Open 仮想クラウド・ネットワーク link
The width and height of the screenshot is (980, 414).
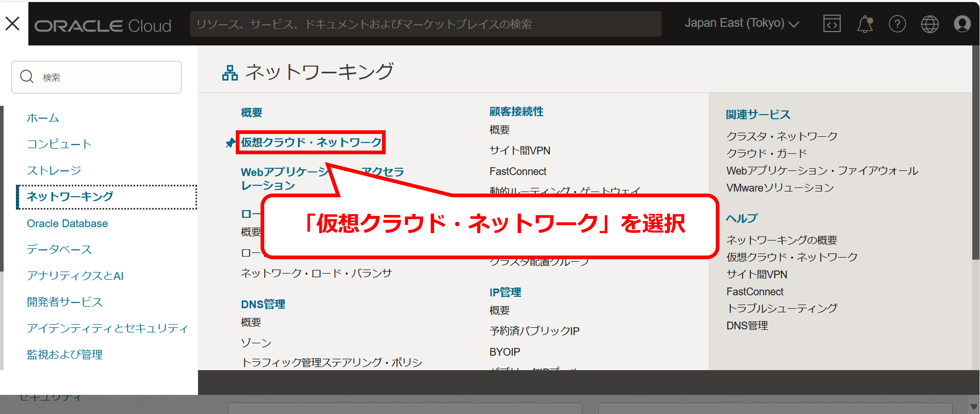coord(311,142)
